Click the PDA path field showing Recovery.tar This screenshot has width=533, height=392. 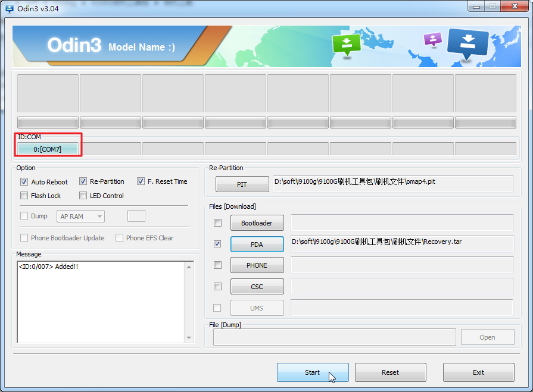tap(402, 244)
